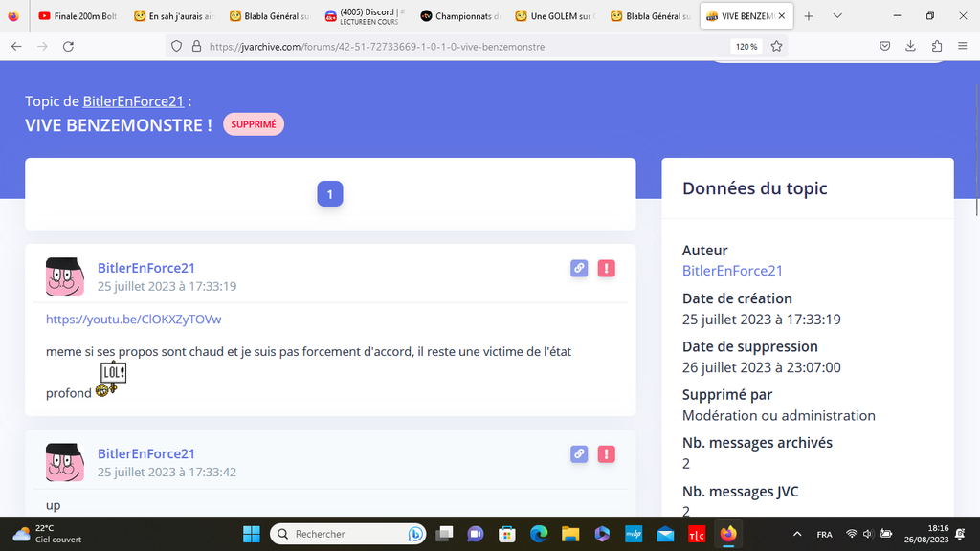980x551 pixels.
Task: Show hidden system tray icons
Action: 797,534
